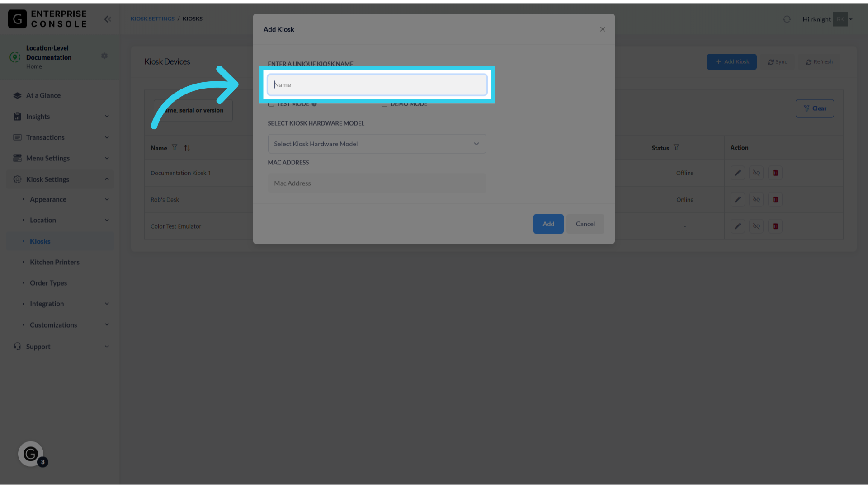The width and height of the screenshot is (868, 488).
Task: Click the Online status cell
Action: pos(685,200)
